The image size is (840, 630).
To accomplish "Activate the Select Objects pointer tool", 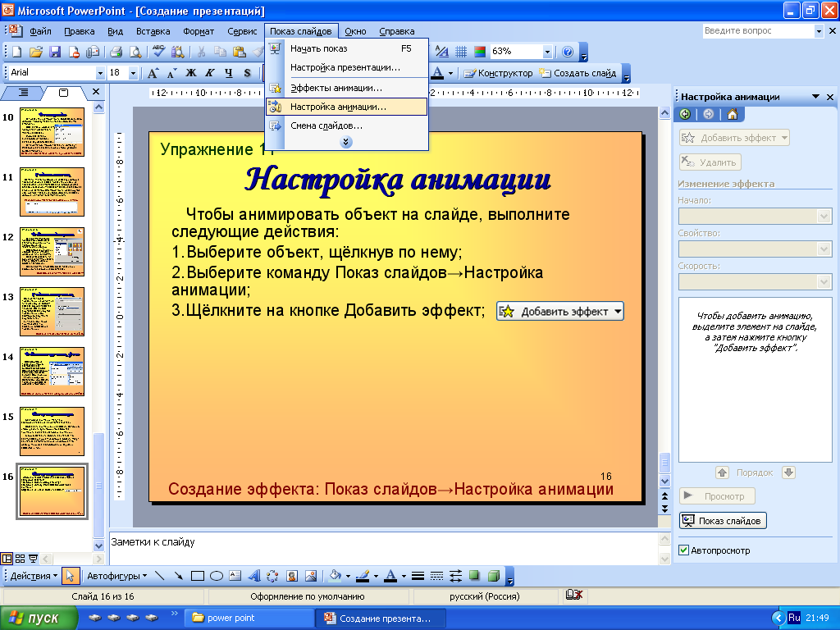I will coord(70,576).
